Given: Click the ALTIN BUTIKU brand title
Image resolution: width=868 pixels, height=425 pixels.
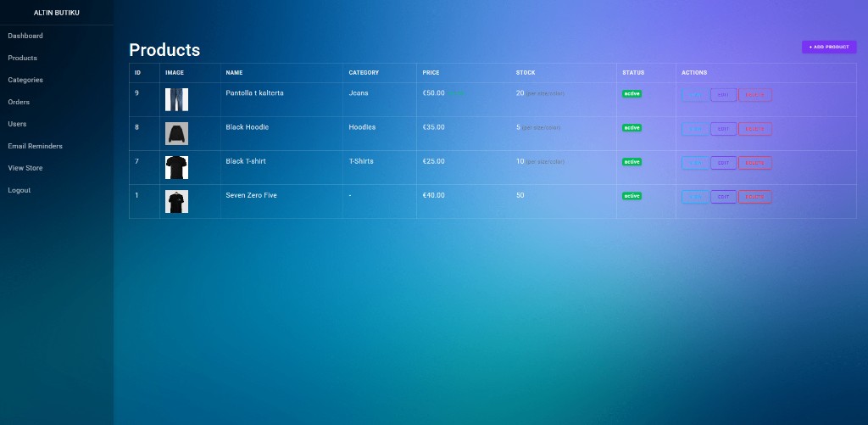Looking at the screenshot, I should point(56,12).
